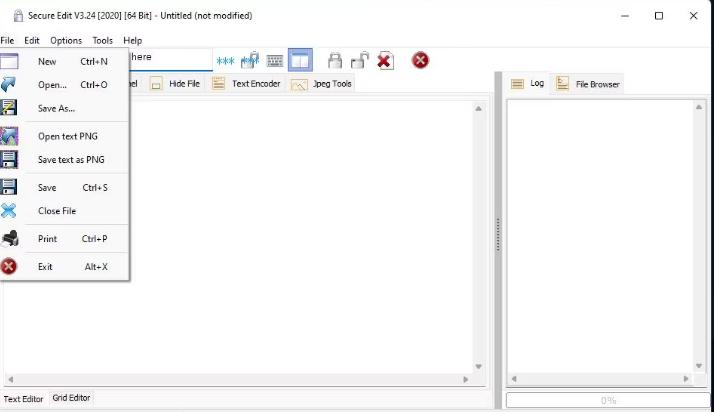Switch to the Text Editor tab

coord(23,399)
